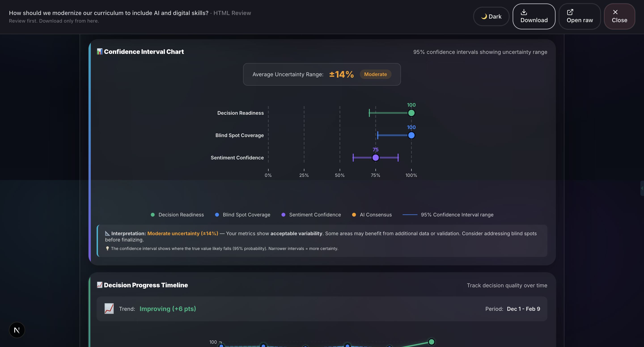The width and height of the screenshot is (644, 347).
Task: Click the orange AI Consensus legend dot
Action: 354,215
